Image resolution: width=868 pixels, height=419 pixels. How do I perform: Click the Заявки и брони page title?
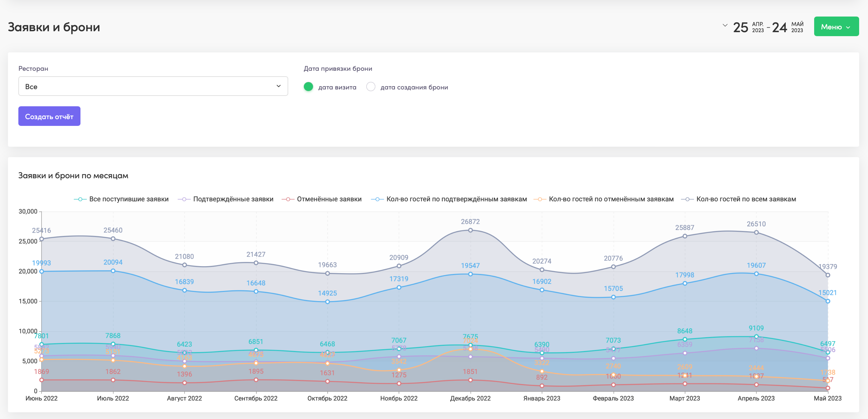tap(54, 27)
